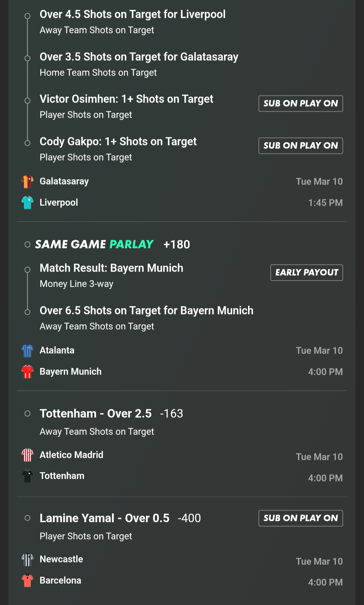This screenshot has width=364, height=605.
Task: Tap Sub On Play On for Lamine Yamal
Action: (301, 518)
